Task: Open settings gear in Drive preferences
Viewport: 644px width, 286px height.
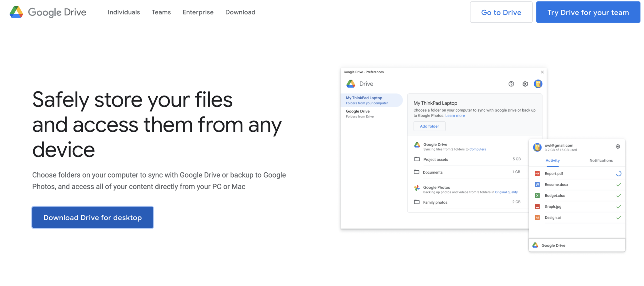Action: [525, 84]
